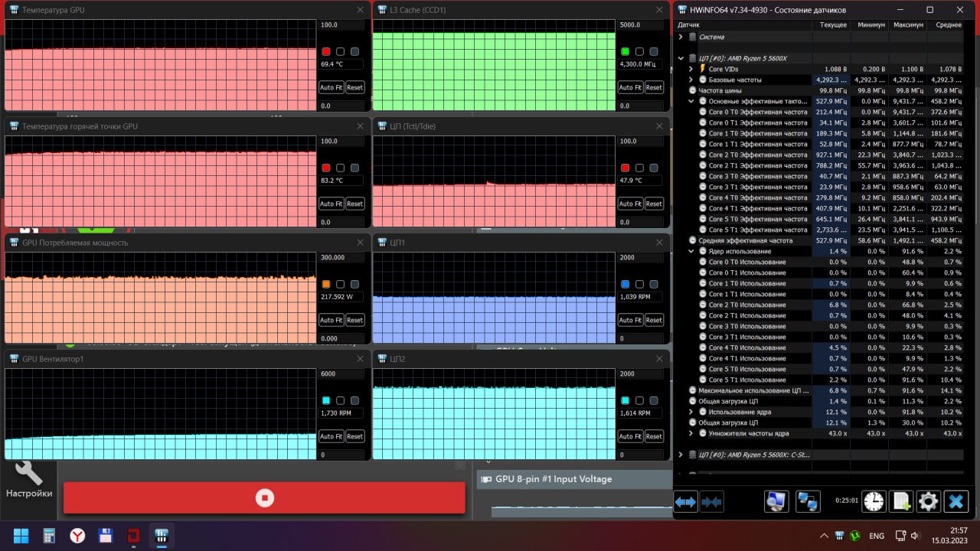This screenshot has width=980, height=551.
Task: Open HWiNFO sensor settings gear icon
Action: click(929, 501)
